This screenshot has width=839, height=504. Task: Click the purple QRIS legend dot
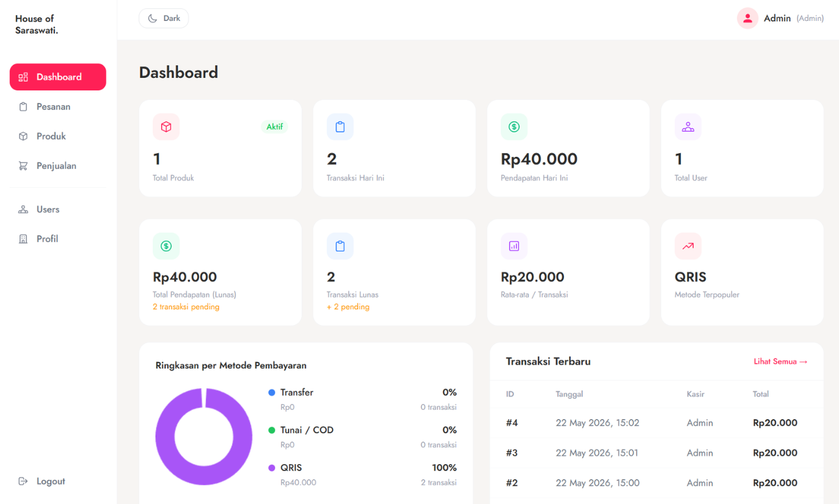point(272,468)
